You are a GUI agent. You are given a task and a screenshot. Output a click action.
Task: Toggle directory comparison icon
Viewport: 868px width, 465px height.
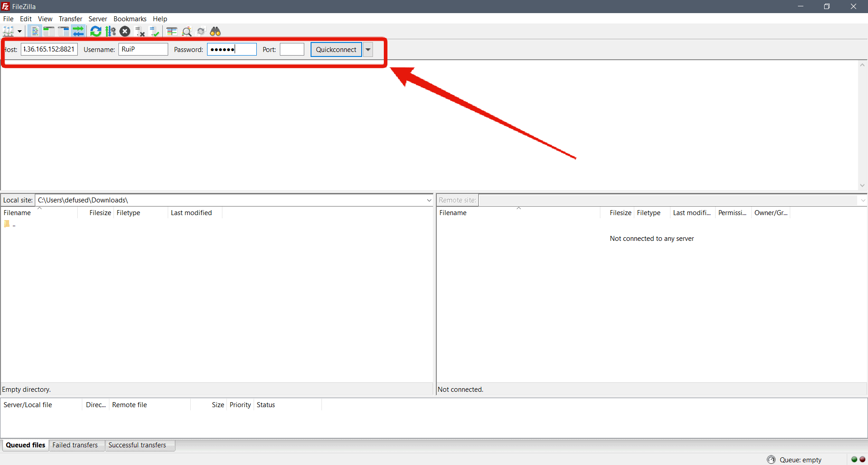tap(187, 31)
